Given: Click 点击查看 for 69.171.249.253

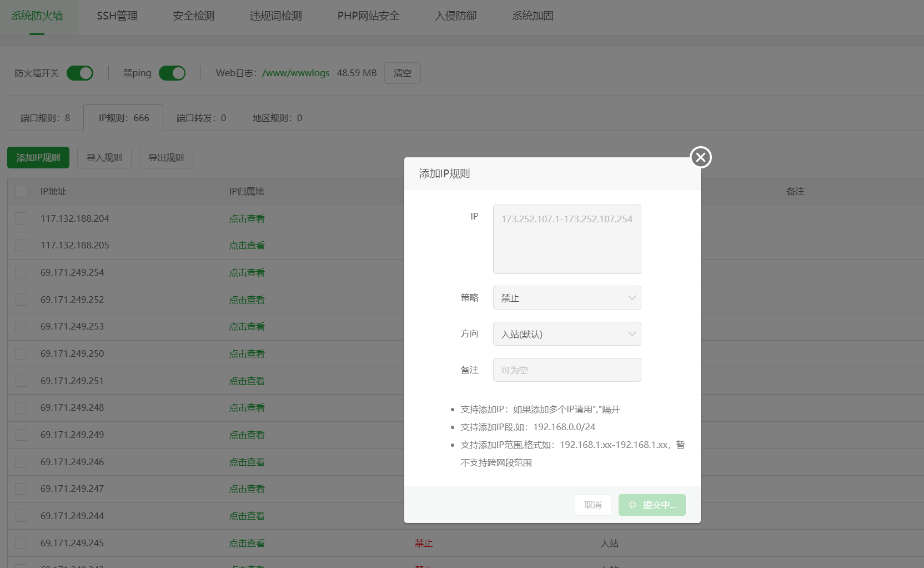Looking at the screenshot, I should (247, 326).
